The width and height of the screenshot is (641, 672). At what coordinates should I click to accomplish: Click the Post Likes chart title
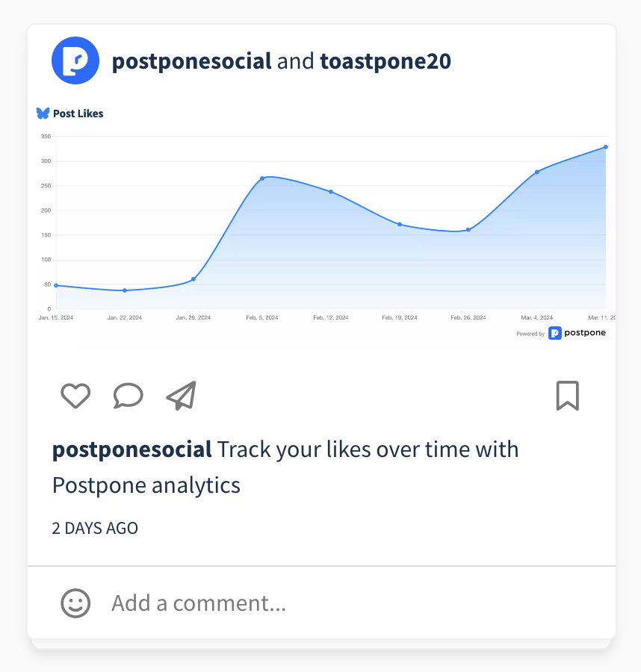coord(78,113)
